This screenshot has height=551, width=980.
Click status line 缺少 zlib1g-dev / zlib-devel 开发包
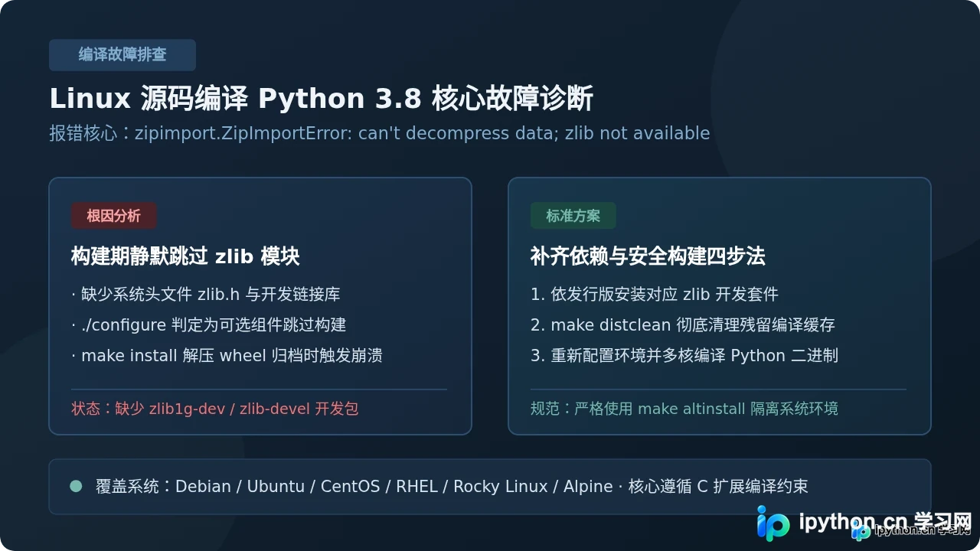(x=215, y=409)
